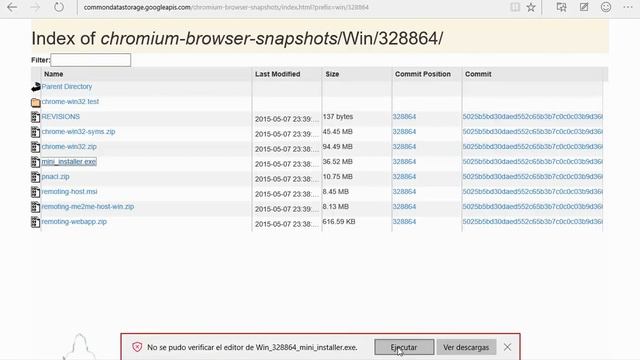
Task: Sort by the Last Modified column header
Action: (278, 74)
